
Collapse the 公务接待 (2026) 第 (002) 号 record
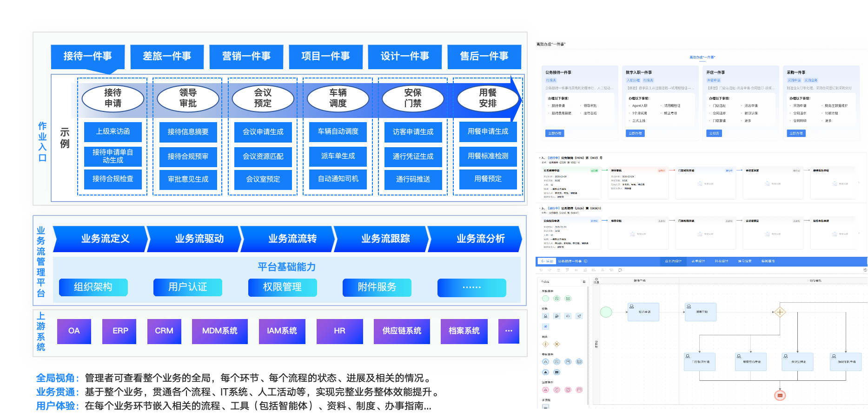click(x=539, y=158)
